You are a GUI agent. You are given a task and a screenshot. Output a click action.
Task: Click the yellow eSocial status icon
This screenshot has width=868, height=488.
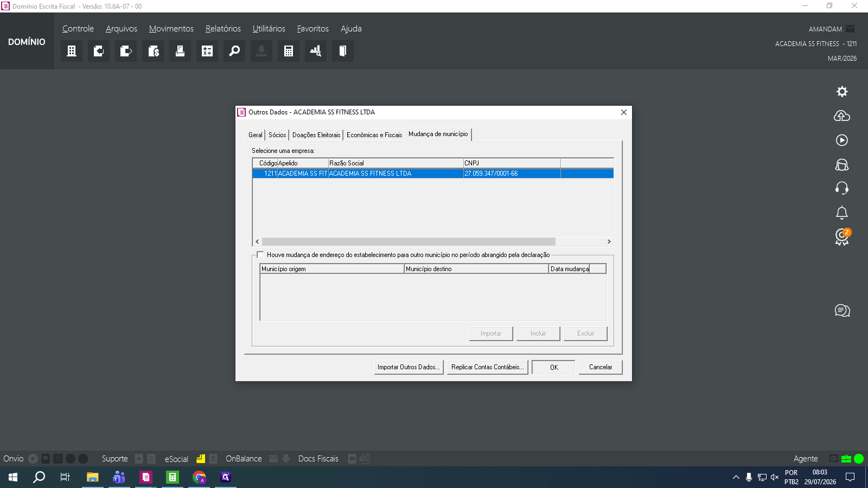pos(201,459)
